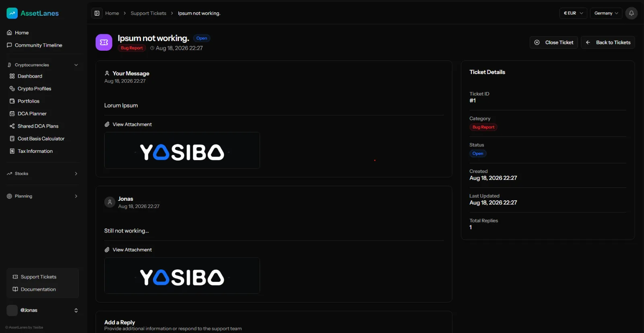Click the 'Ticket Details' panel heading

[487, 72]
